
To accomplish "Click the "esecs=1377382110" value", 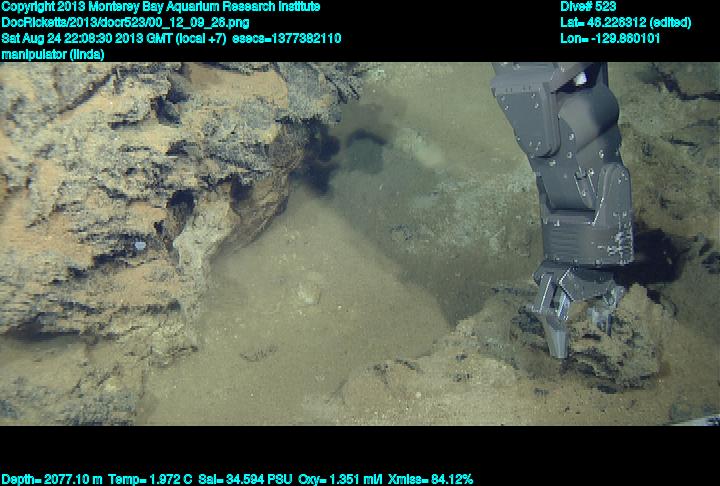I will [x=287, y=38].
